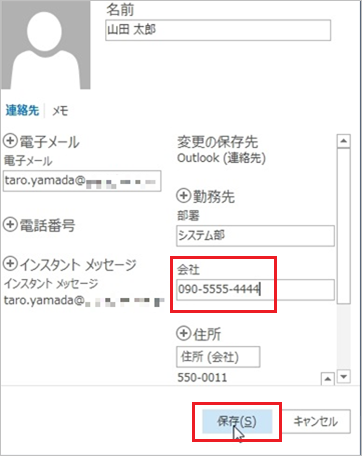Click the Outlook (連絡先) save location text
Image resolution: width=362 pixels, height=456 pixels.
coord(221,158)
